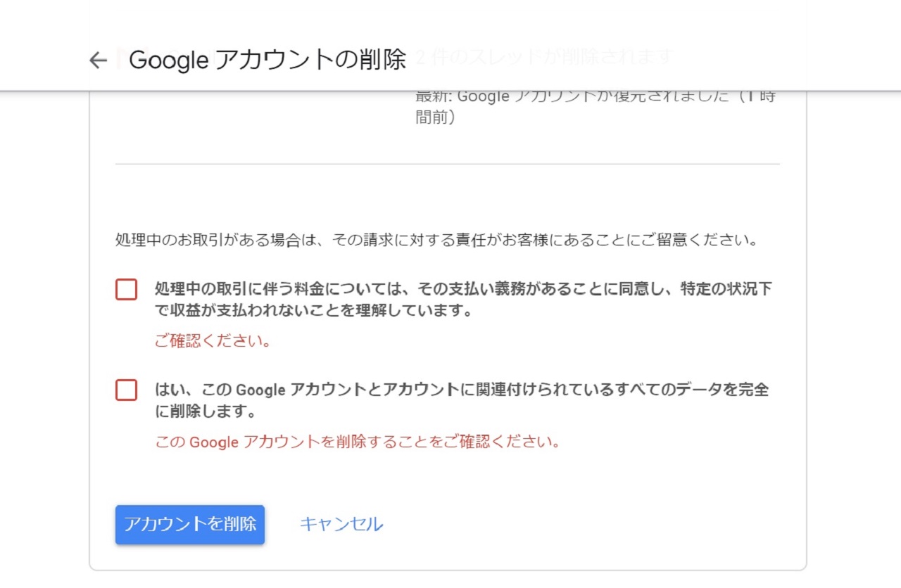
Task: Click the red この Google アカウントを削除する error text
Action: click(x=357, y=442)
